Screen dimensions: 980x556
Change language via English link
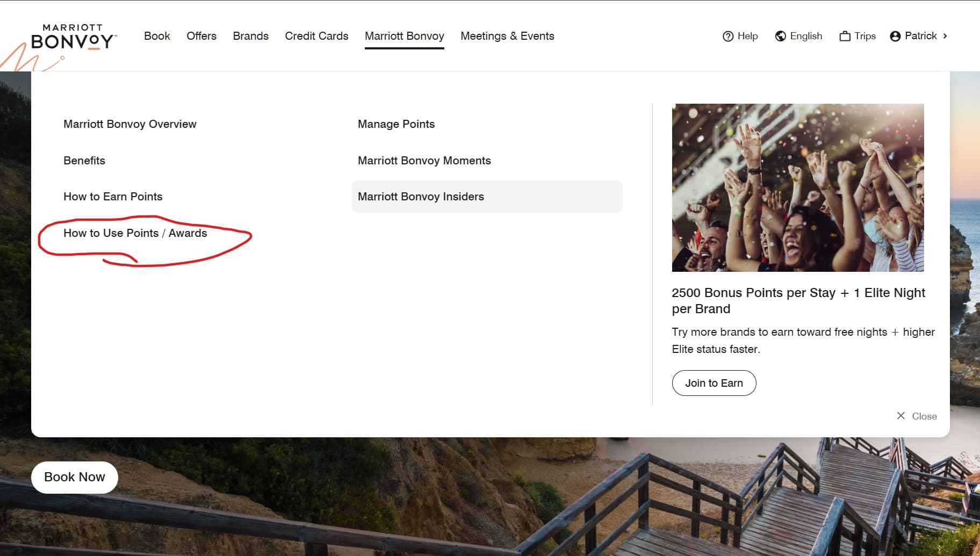806,36
